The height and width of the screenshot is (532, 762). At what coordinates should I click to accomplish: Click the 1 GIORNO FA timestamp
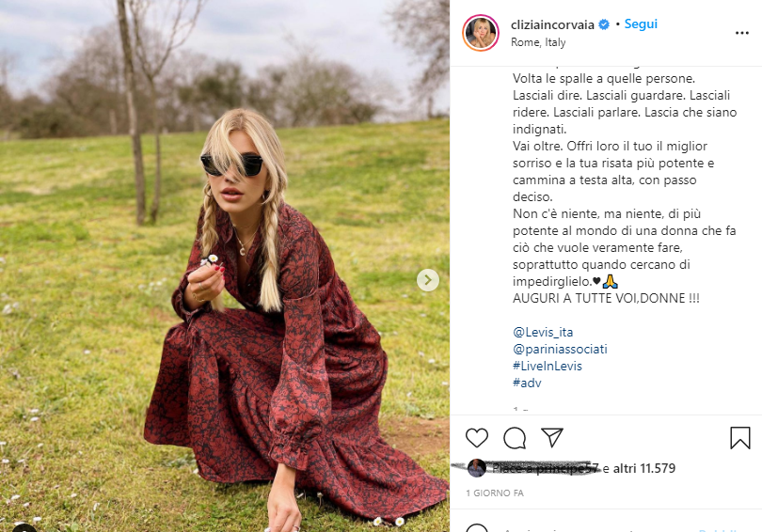point(495,493)
